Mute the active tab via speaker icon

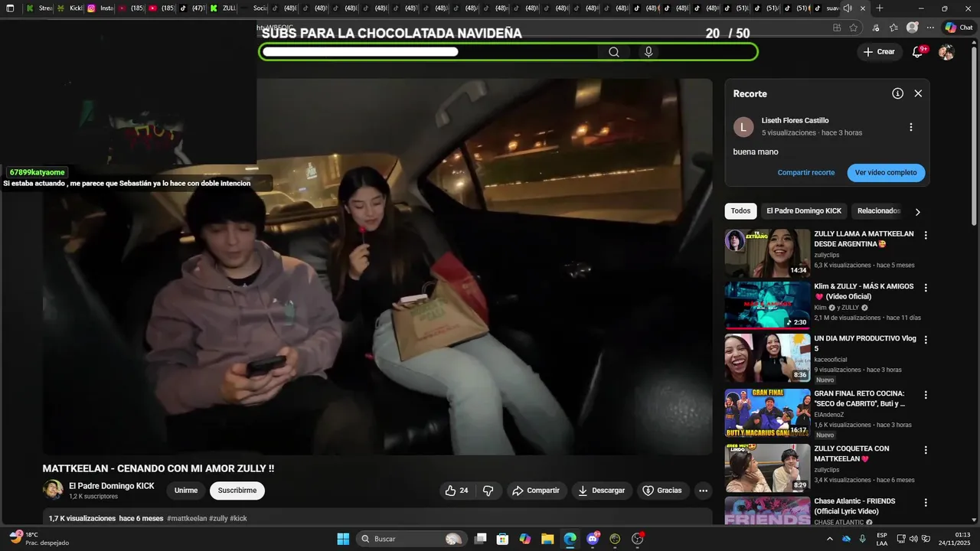tap(848, 8)
